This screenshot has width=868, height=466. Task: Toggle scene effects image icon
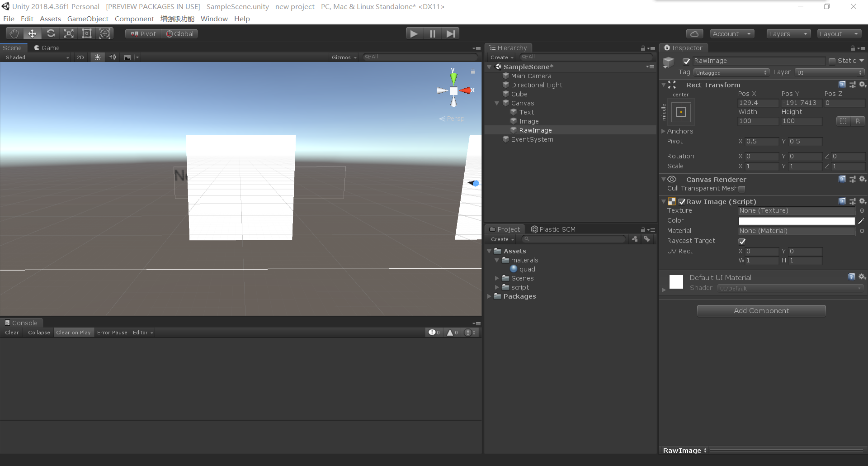[x=127, y=57]
